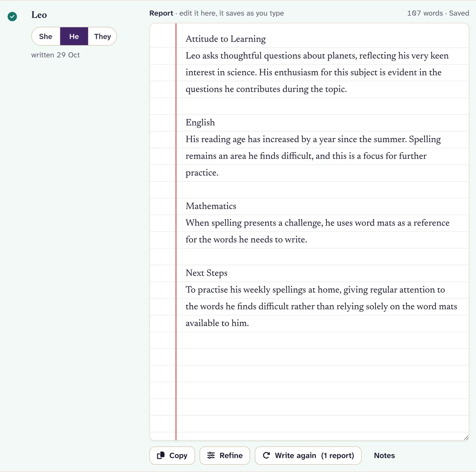Image resolution: width=476 pixels, height=472 pixels.
Task: Click the sliders icon in the Refine button
Action: (x=211, y=455)
